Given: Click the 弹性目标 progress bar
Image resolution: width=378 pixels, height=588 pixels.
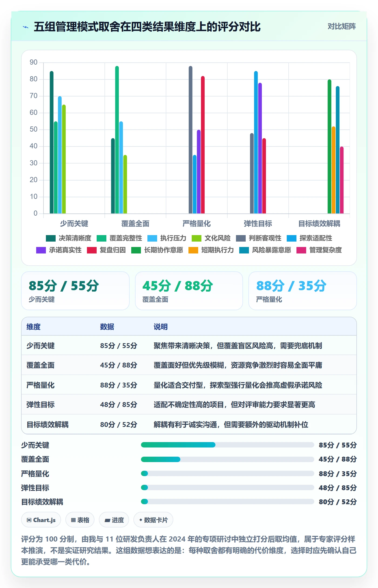Looking at the screenshot, I should (x=227, y=487).
